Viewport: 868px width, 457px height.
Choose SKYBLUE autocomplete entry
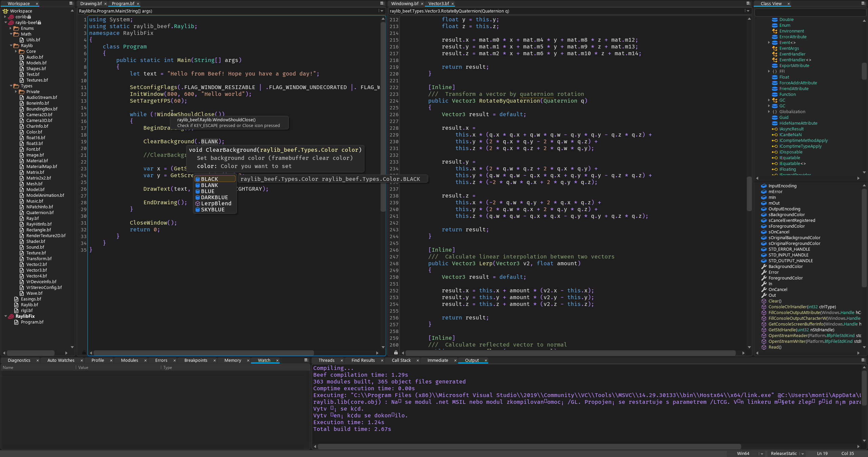[x=215, y=209]
